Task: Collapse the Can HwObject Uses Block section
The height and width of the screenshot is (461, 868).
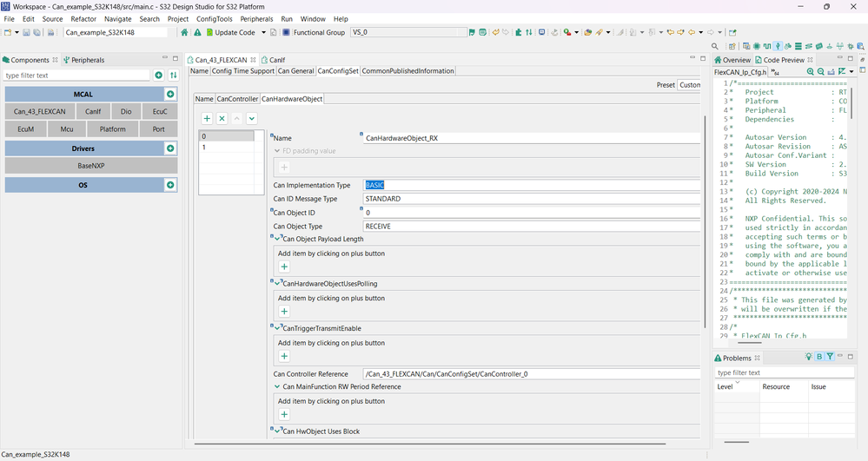Action: click(278, 431)
